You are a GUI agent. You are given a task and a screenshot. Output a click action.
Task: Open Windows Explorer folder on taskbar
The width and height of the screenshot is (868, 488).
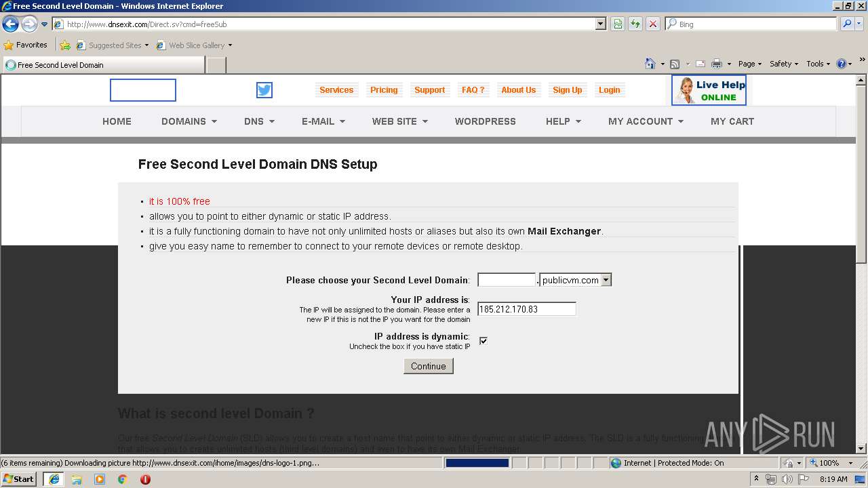click(x=77, y=479)
